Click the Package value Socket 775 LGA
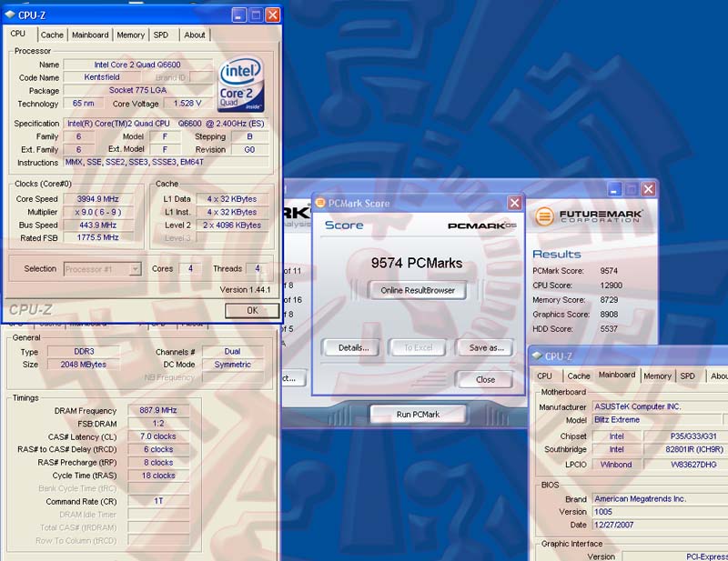This screenshot has height=561, width=728. pyautogui.click(x=137, y=90)
